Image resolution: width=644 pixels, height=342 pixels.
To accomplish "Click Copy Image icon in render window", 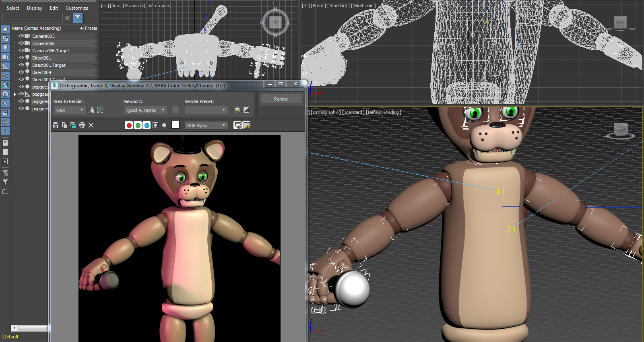I will pyautogui.click(x=64, y=125).
